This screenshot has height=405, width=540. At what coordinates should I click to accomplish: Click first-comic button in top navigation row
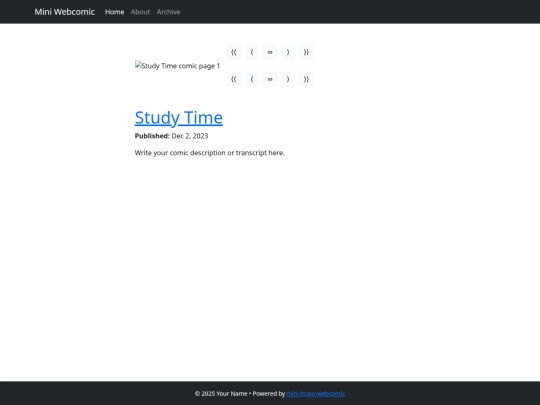234,52
